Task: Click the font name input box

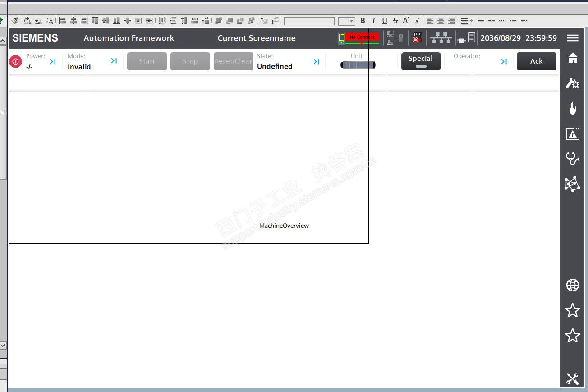Action: [x=309, y=21]
